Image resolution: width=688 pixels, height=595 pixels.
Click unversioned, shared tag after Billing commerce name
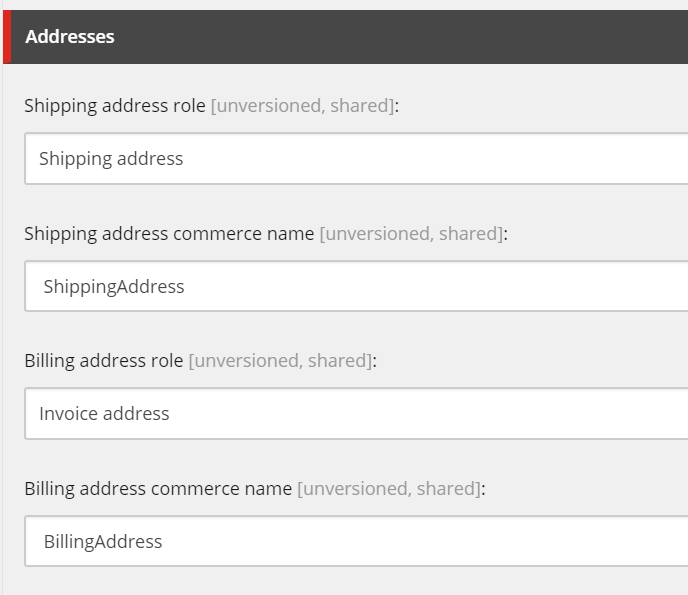pos(389,489)
